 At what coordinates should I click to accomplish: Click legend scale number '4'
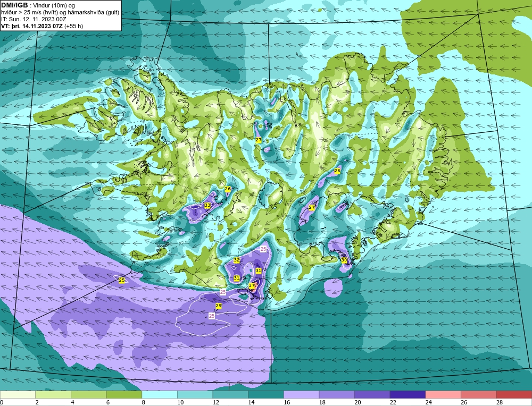pyautogui.click(x=72, y=402)
